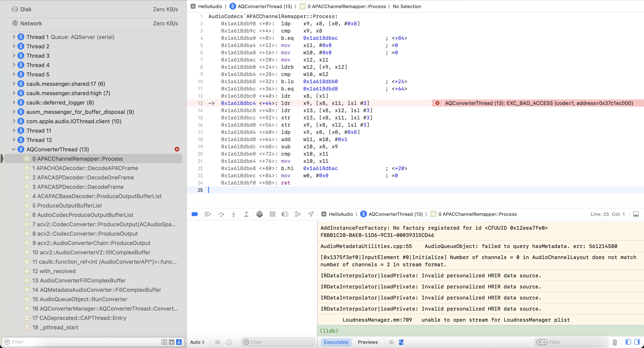Expand com.apple.audio.IOThread.client (10) thread

[14, 121]
